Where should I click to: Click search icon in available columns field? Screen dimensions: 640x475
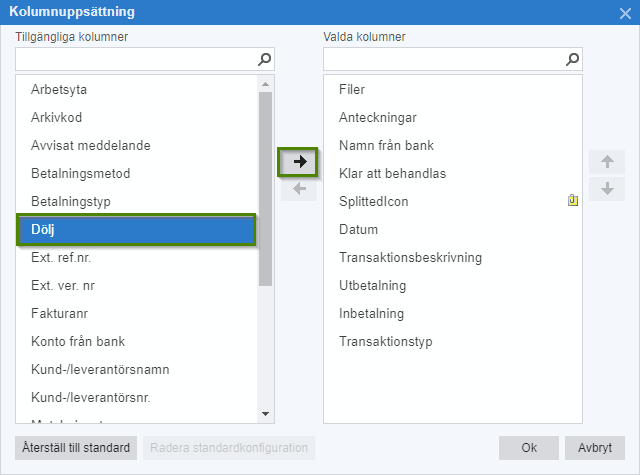point(265,59)
